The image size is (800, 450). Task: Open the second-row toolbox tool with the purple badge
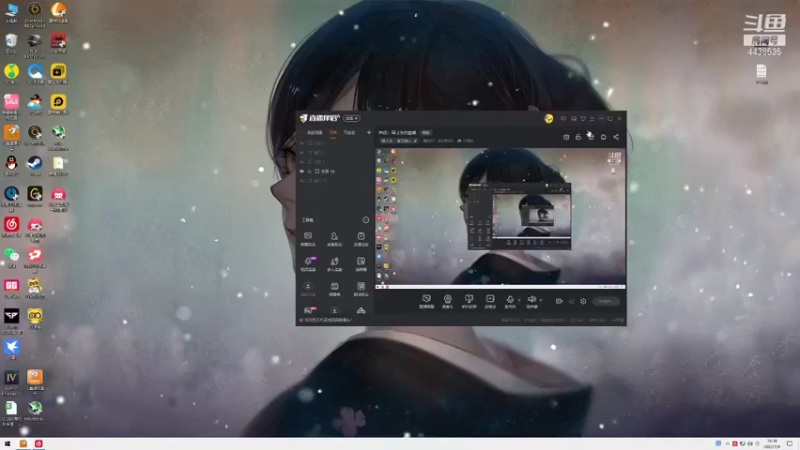(308, 264)
